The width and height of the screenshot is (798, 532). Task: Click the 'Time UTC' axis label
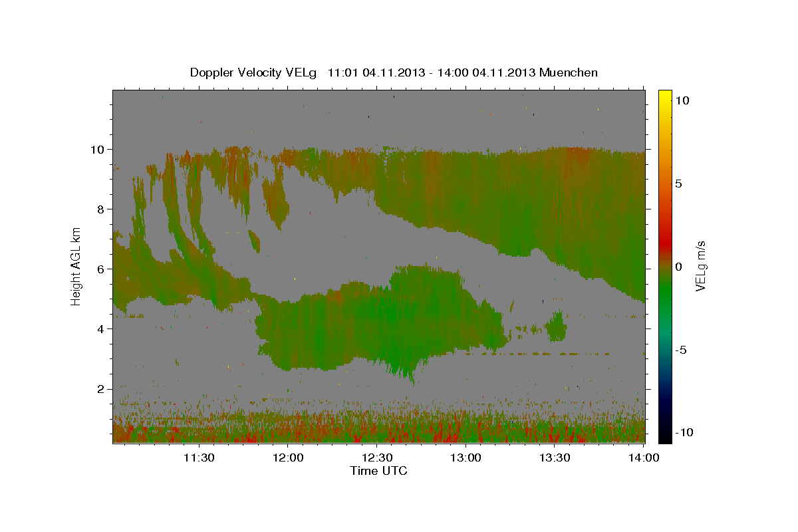point(378,471)
